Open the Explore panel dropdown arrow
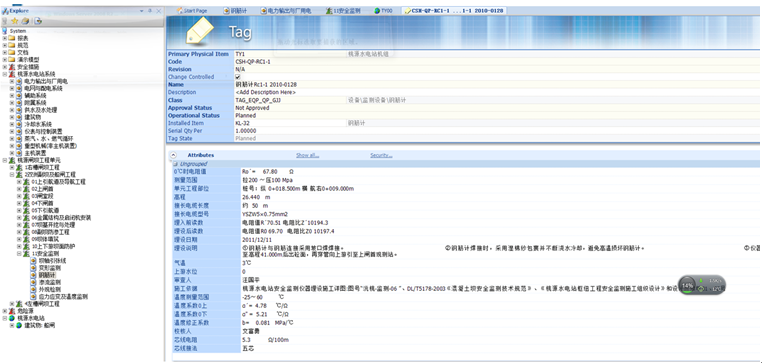The height and width of the screenshot is (363, 762). coord(141,11)
